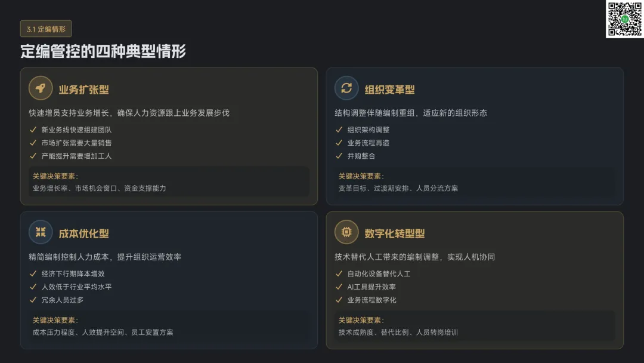Screen dimensions: 644x363
Task: Click the checkmark next to 新业务线快速组建团队
Action: [x=33, y=130]
